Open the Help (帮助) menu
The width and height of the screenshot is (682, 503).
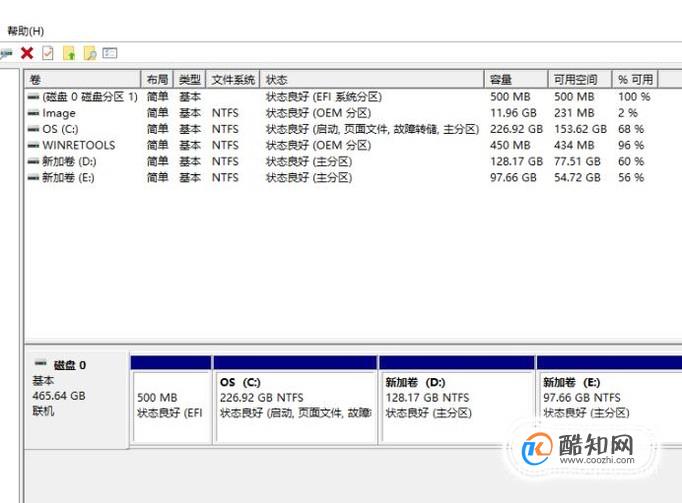click(26, 31)
